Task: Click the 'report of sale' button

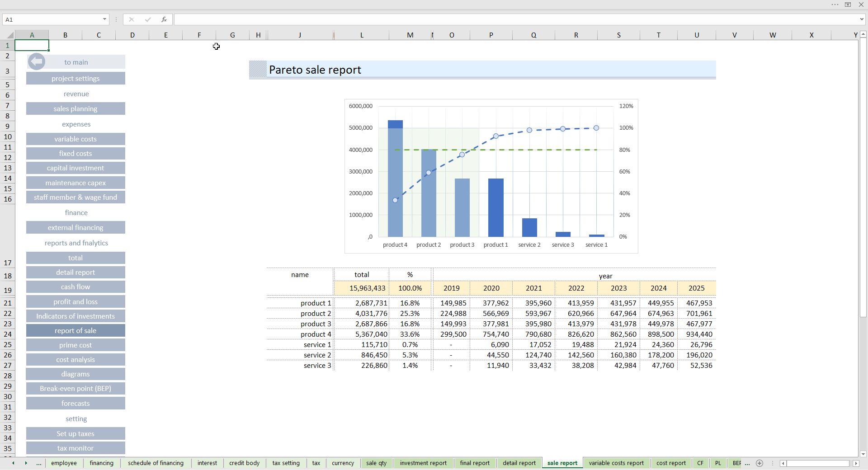Action: (x=75, y=330)
